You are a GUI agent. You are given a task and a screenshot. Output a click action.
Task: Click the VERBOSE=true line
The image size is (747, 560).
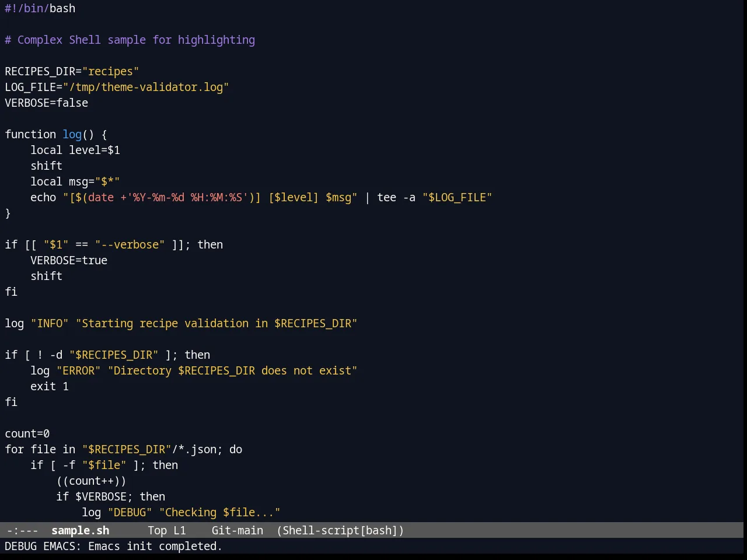tap(69, 260)
